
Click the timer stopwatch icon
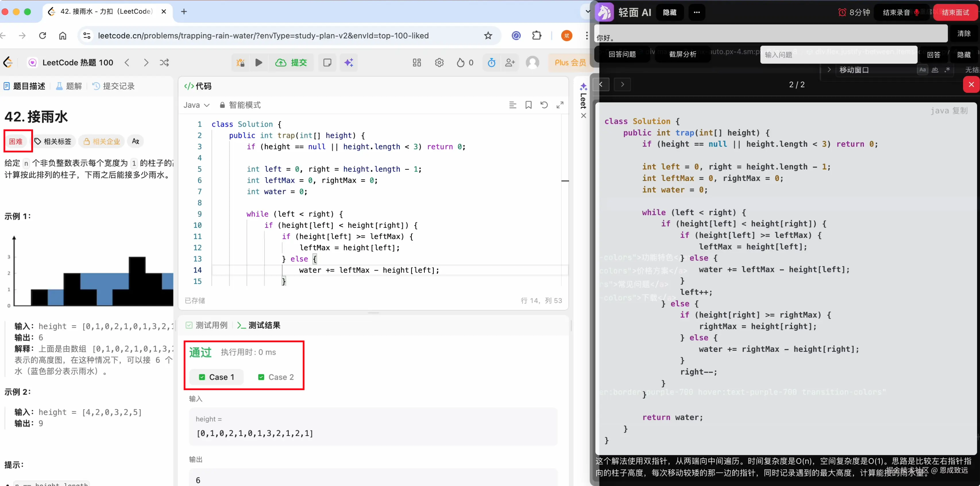tap(491, 63)
